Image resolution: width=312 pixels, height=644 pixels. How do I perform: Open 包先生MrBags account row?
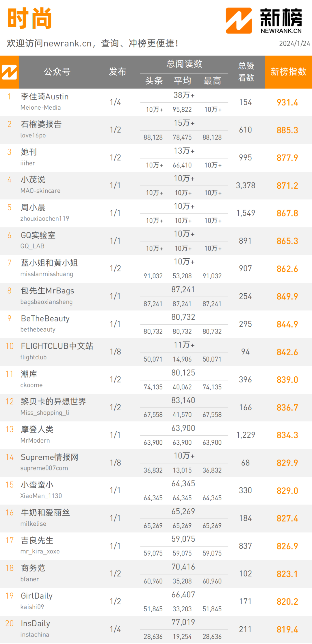pos(156,297)
